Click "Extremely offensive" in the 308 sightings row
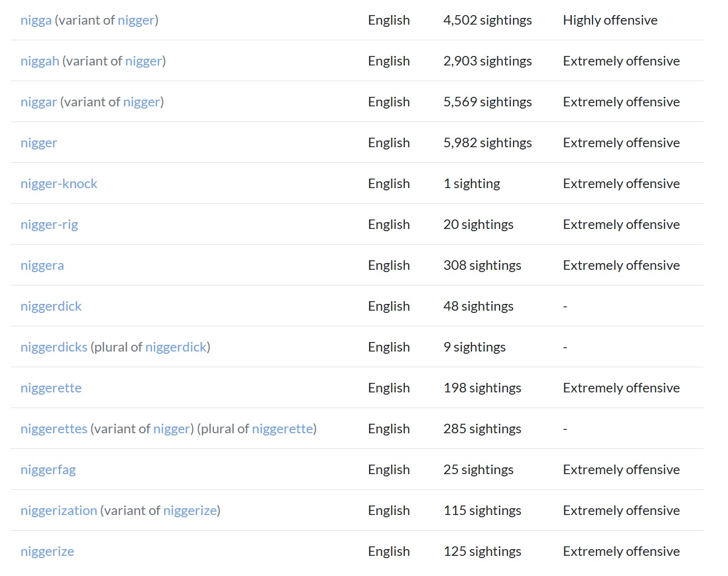This screenshot has width=728, height=576. pyautogui.click(x=622, y=266)
